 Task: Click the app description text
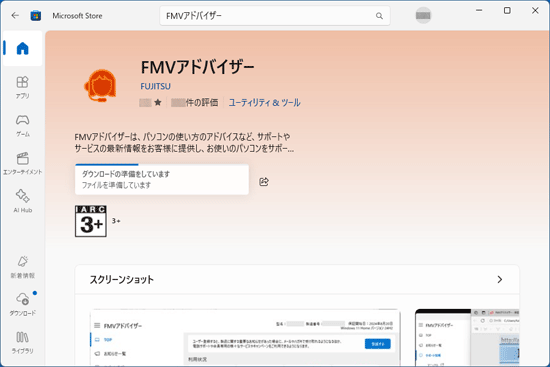pos(184,143)
